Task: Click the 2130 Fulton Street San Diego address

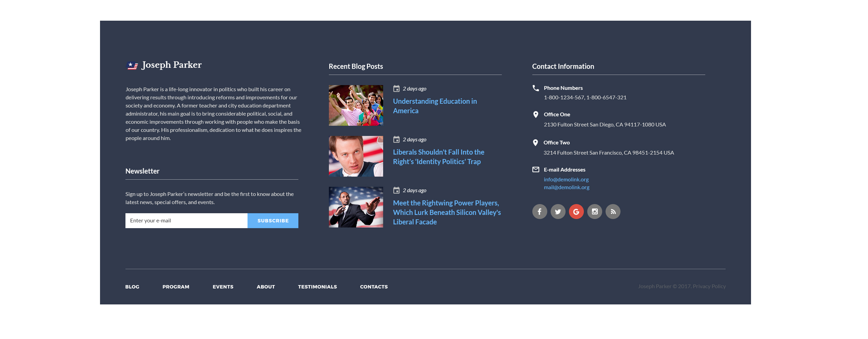Action: tap(605, 125)
